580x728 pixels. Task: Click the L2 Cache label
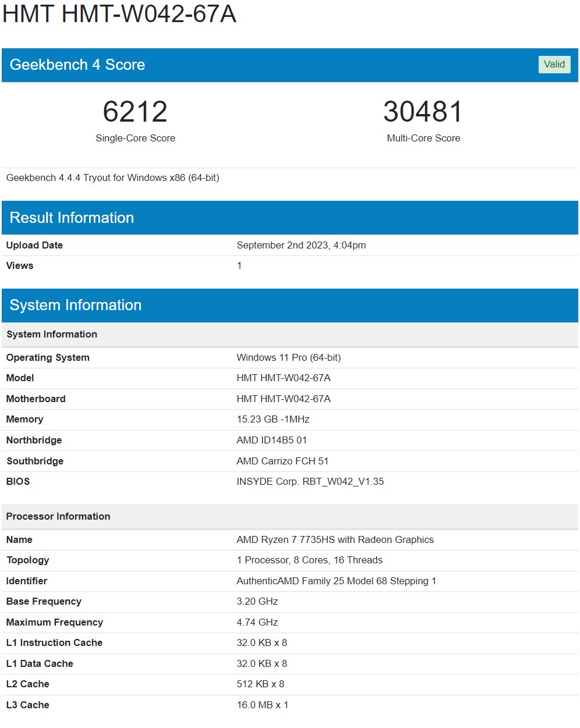28,684
